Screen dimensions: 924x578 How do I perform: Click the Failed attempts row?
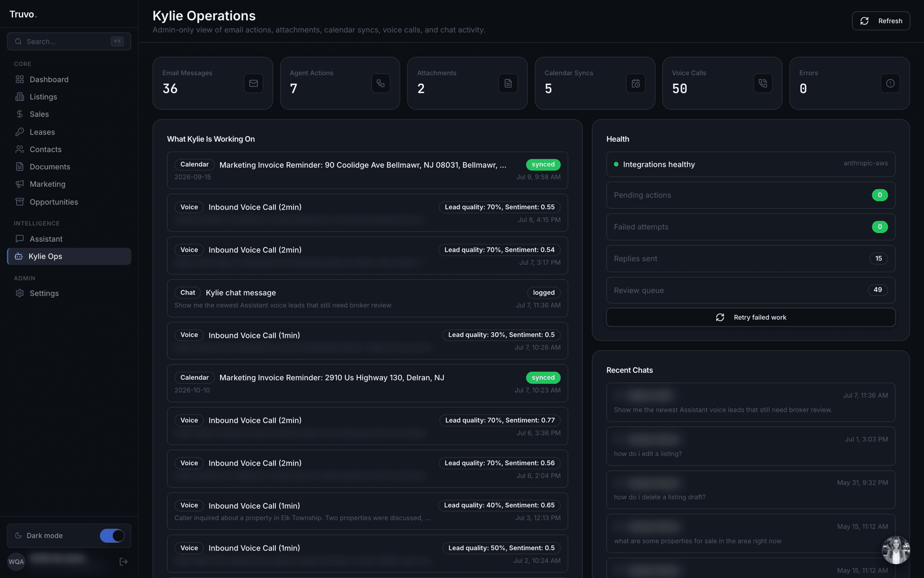point(751,227)
